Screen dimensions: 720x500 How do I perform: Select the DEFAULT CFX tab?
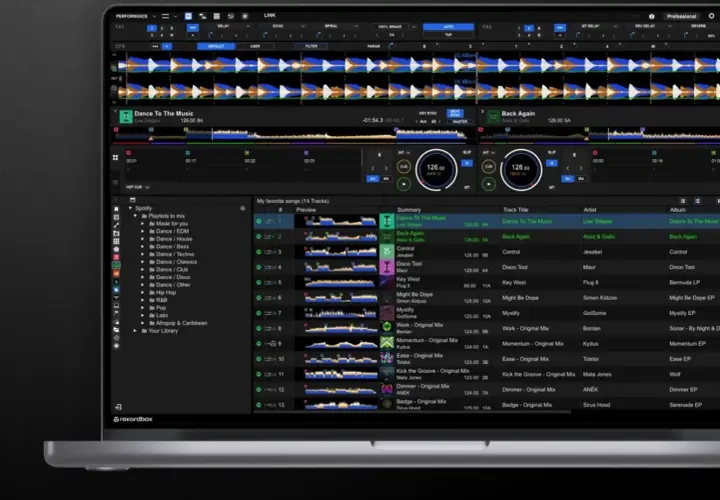tap(216, 46)
